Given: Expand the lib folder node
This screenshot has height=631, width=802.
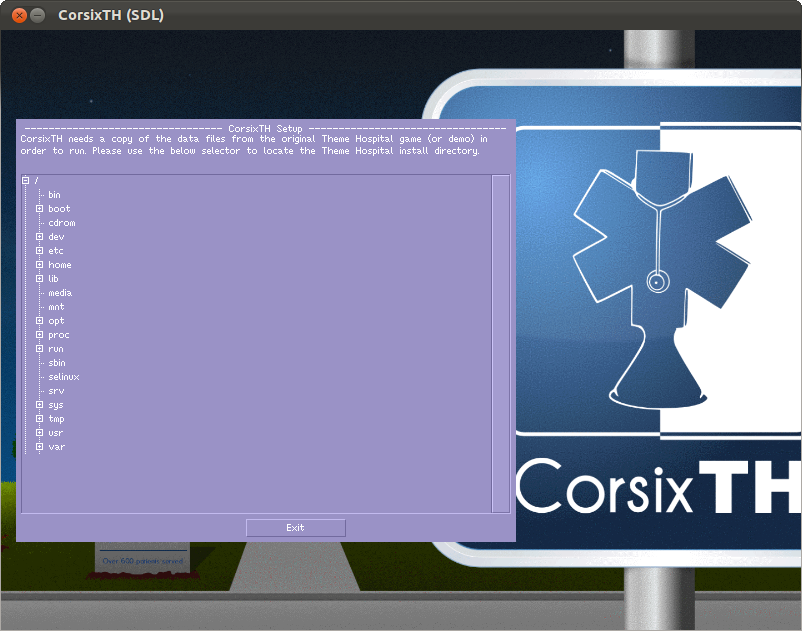Looking at the screenshot, I should [x=39, y=279].
